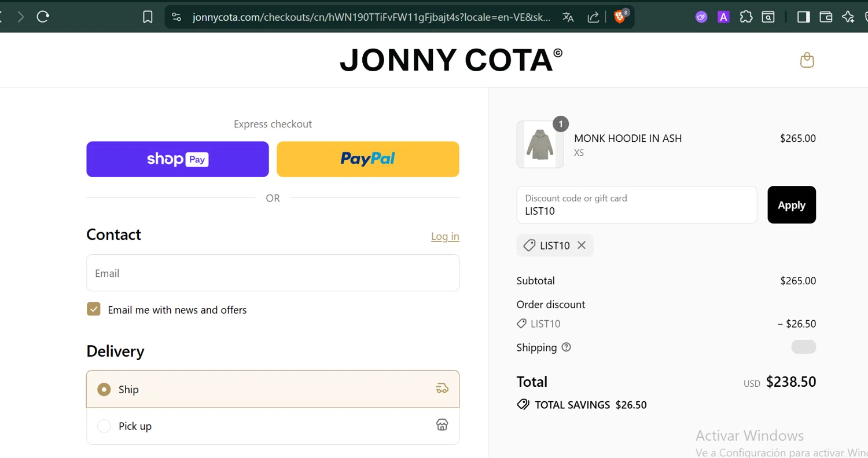868x458 pixels.
Task: Click the tag icon in LIST10 chip
Action: 529,246
